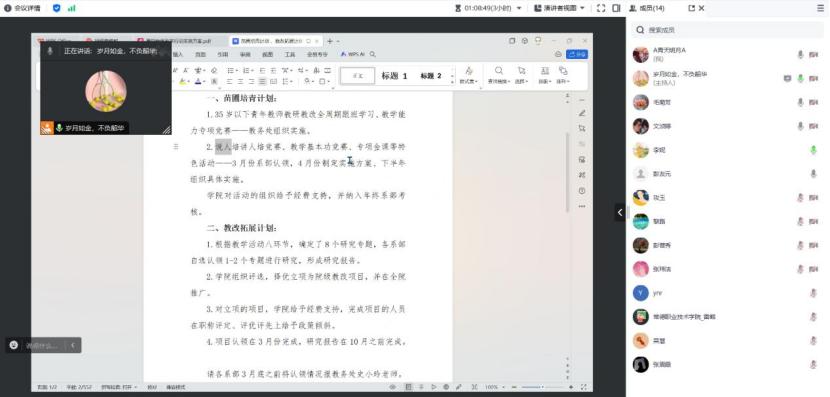Open the members (14) panel button
830x397 pixels.
point(646,8)
